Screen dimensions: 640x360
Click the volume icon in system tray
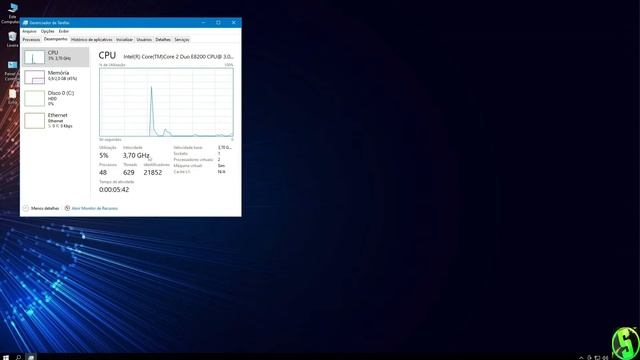(605, 358)
